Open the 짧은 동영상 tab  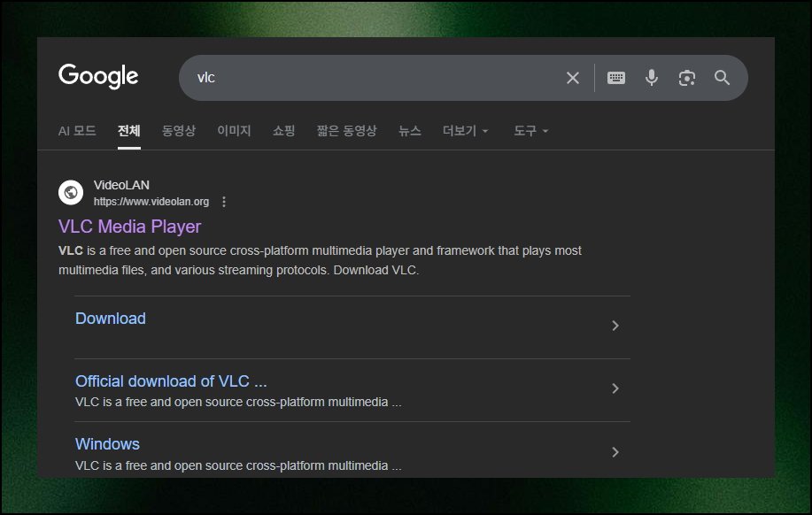346,131
